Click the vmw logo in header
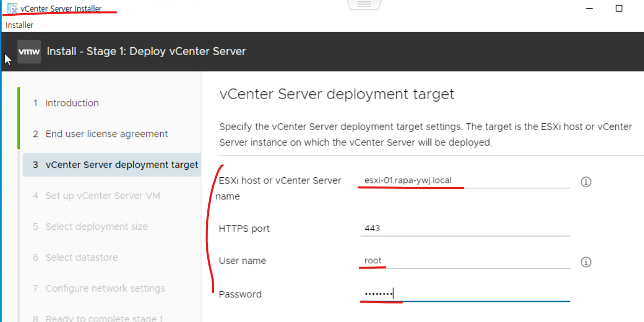The width and height of the screenshot is (644, 322). pyautogui.click(x=29, y=51)
